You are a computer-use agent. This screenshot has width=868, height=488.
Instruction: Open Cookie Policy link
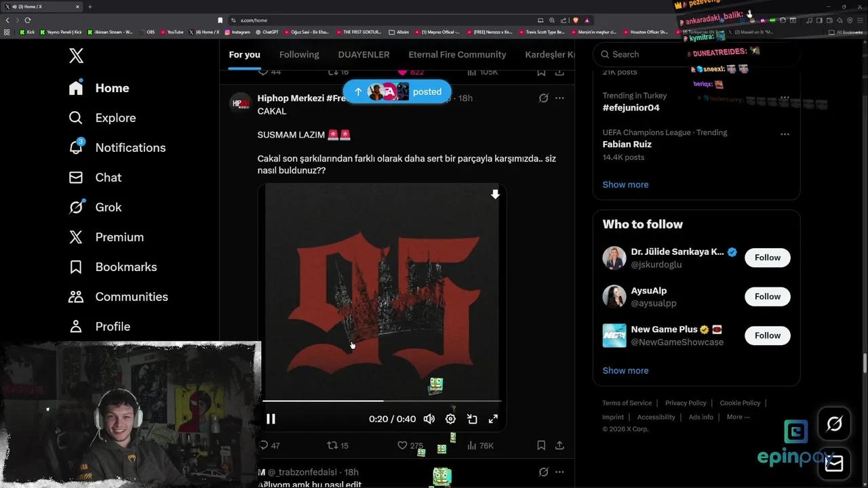pos(740,403)
